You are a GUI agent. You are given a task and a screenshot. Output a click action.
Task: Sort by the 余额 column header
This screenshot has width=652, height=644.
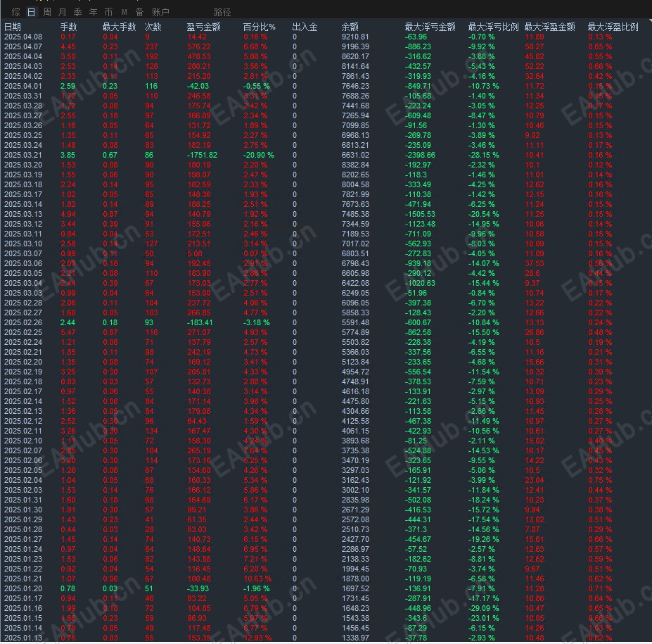350,27
